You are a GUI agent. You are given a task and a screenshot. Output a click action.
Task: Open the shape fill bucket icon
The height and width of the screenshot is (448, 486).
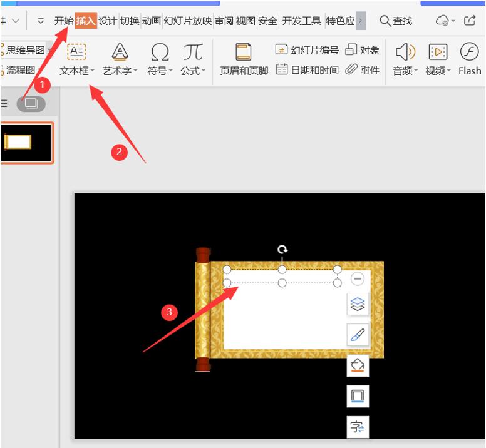click(x=358, y=365)
